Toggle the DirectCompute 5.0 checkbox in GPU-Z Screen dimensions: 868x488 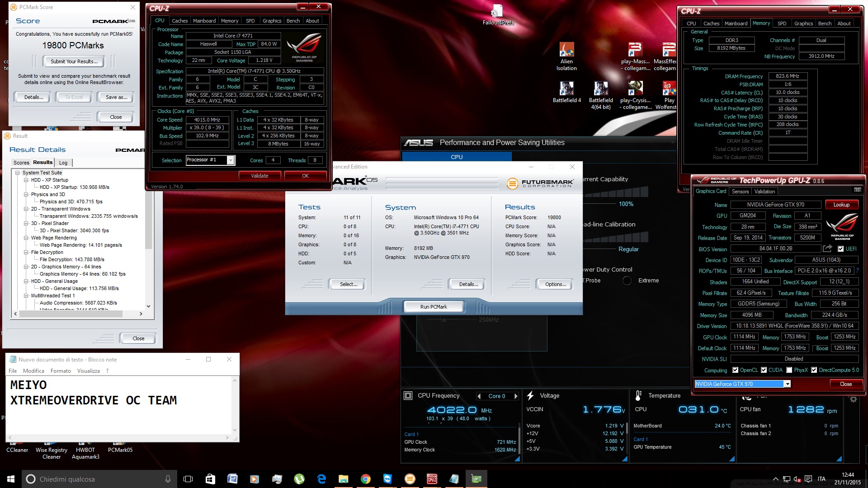pos(814,370)
